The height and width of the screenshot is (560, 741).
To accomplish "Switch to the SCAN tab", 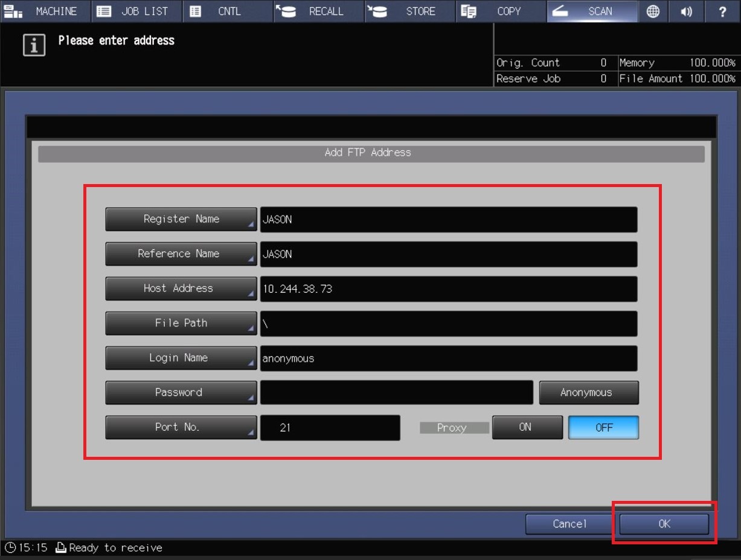I will coord(592,11).
